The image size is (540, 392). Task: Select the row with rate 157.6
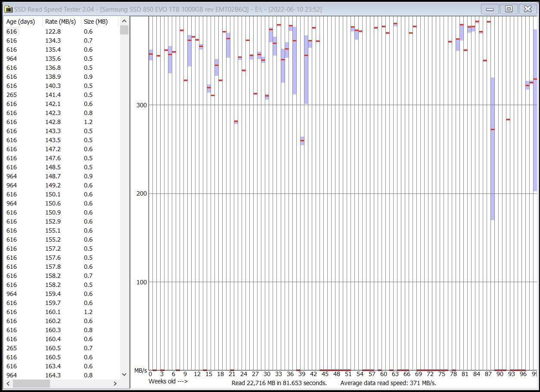pos(61,258)
